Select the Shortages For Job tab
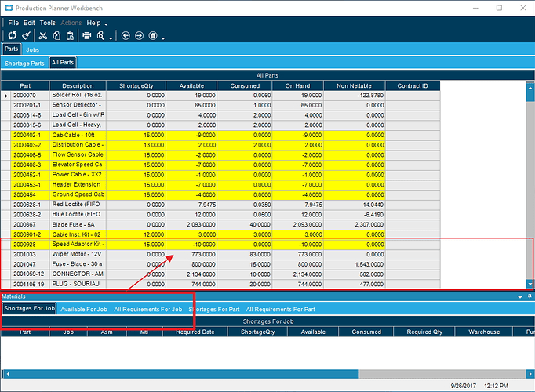This screenshot has height=392, width=535. tap(29, 308)
